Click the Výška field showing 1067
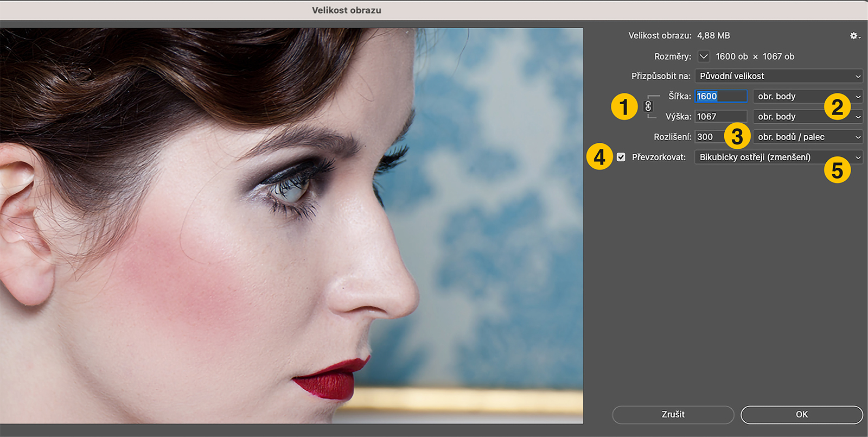This screenshot has height=437, width=868. click(x=720, y=116)
